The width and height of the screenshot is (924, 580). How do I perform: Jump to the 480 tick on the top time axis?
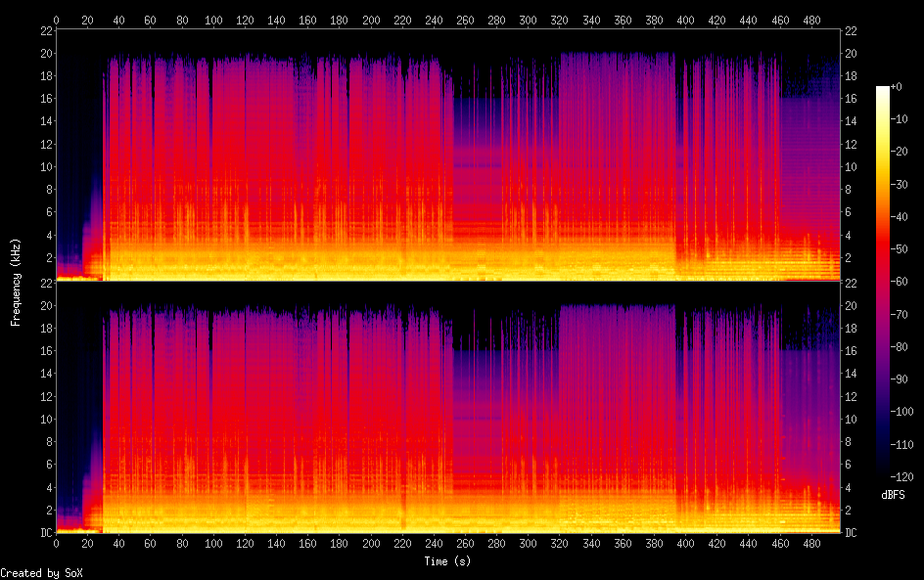pyautogui.click(x=811, y=21)
